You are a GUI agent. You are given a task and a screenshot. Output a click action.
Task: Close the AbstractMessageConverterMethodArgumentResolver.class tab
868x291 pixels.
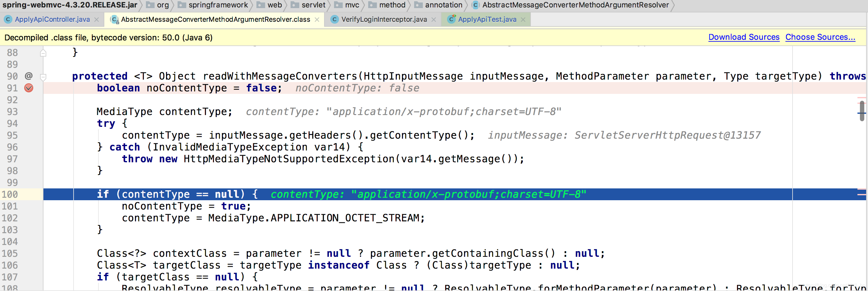317,20
